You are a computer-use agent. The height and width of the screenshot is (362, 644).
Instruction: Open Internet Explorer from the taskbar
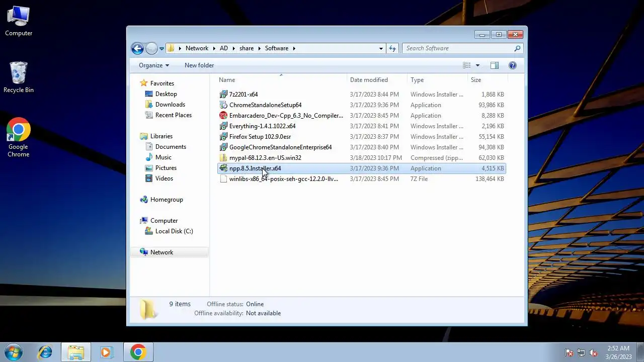[45, 352]
